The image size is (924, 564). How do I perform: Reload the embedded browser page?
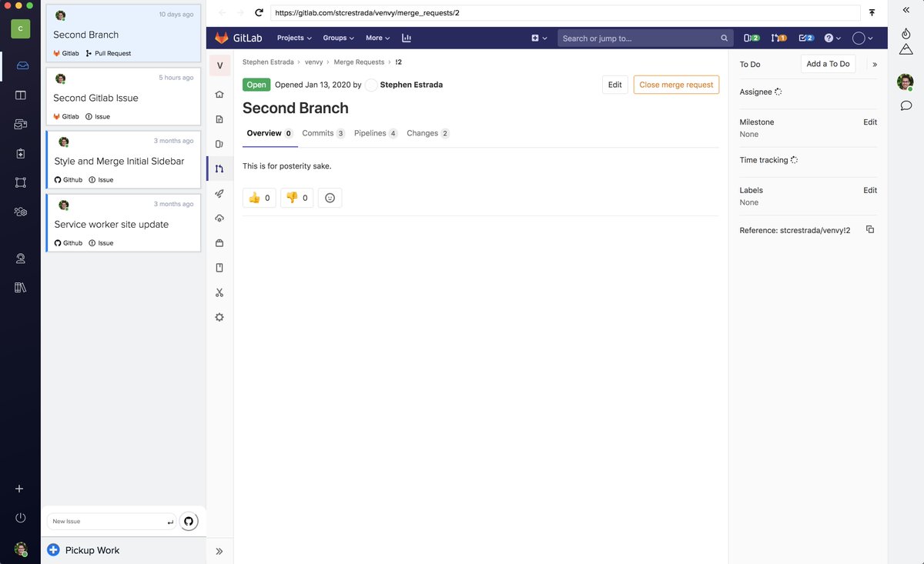coord(259,13)
